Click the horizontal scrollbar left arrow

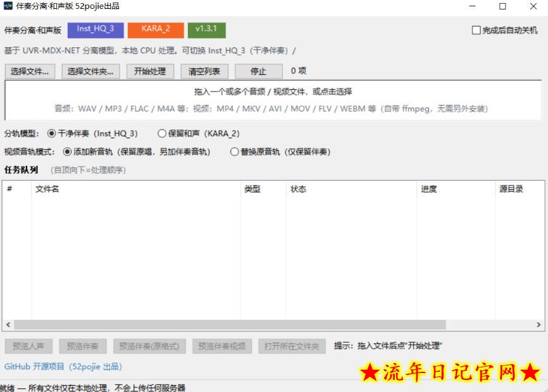[x=8, y=324]
